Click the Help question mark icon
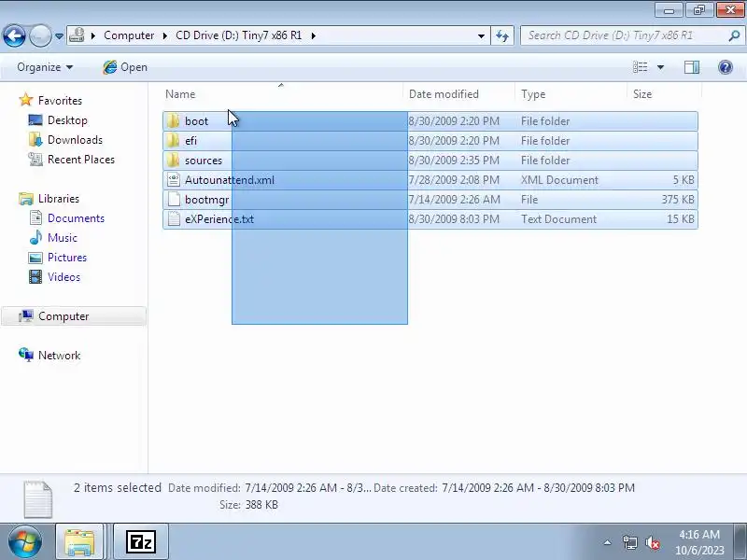This screenshot has width=747, height=560. (726, 67)
